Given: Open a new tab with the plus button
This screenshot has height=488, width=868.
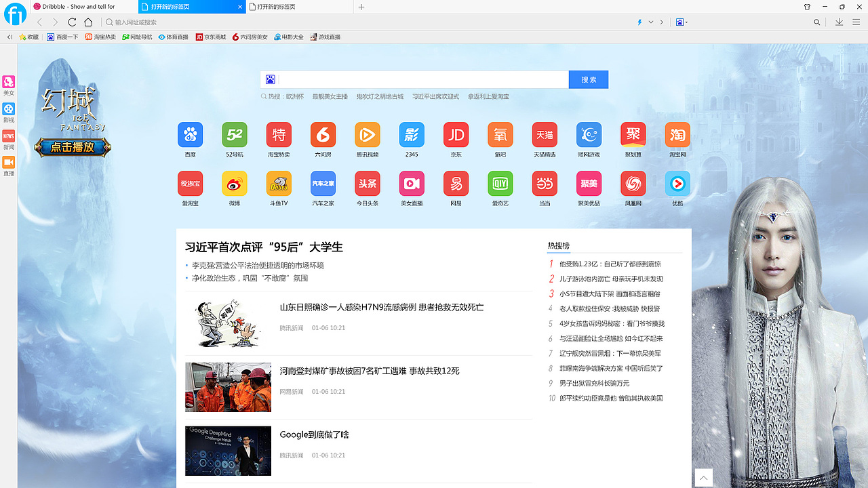Looking at the screenshot, I should [361, 7].
